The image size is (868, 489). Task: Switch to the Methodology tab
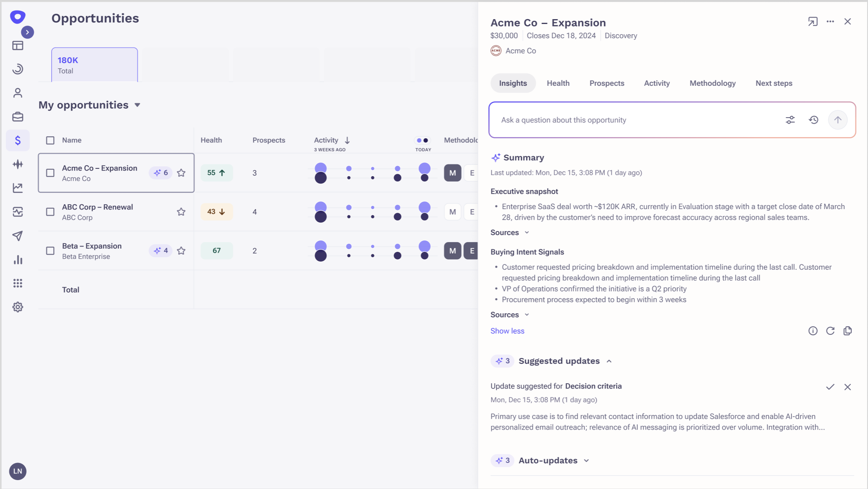(x=712, y=83)
